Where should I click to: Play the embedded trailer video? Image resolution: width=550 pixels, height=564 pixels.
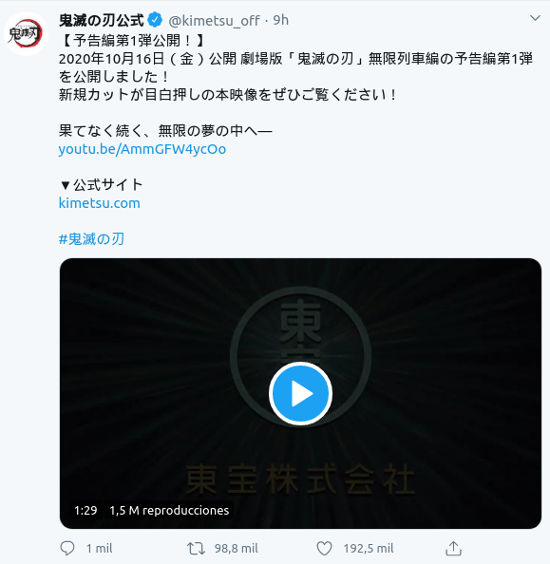(x=300, y=394)
